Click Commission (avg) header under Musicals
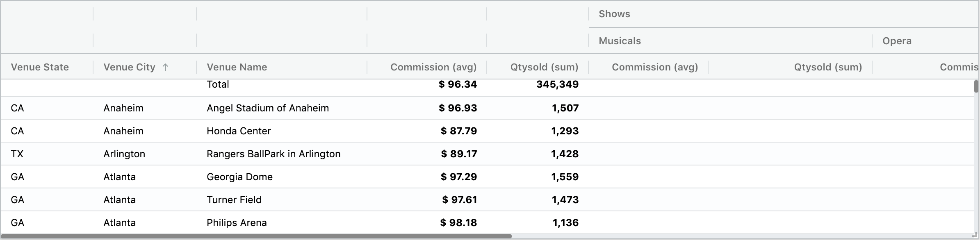This screenshot has width=980, height=240. (x=654, y=67)
